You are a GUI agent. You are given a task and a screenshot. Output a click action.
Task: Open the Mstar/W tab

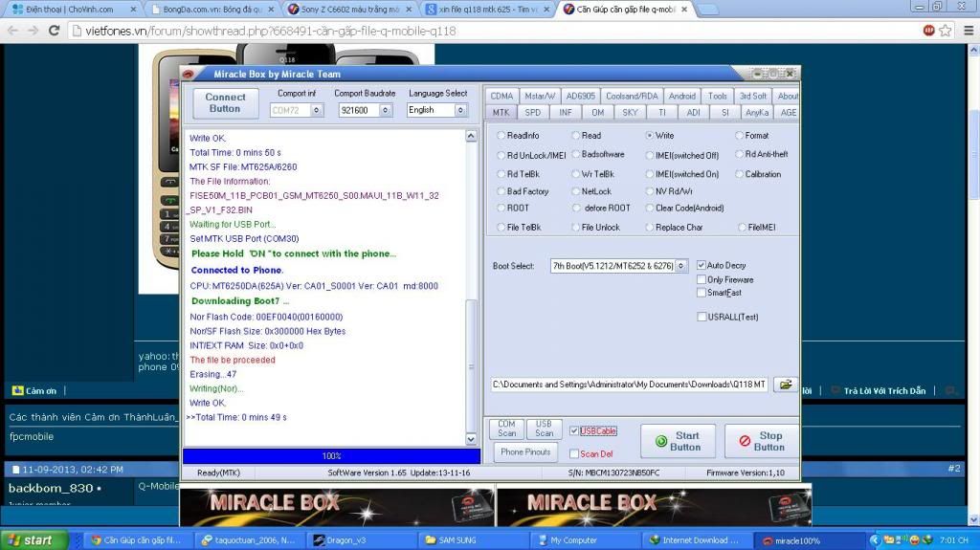click(540, 97)
